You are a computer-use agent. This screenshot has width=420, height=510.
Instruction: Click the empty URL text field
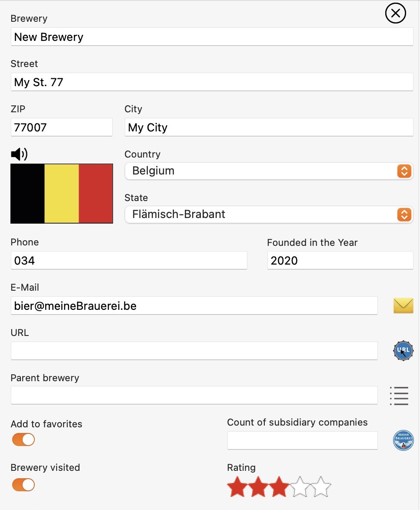point(194,351)
